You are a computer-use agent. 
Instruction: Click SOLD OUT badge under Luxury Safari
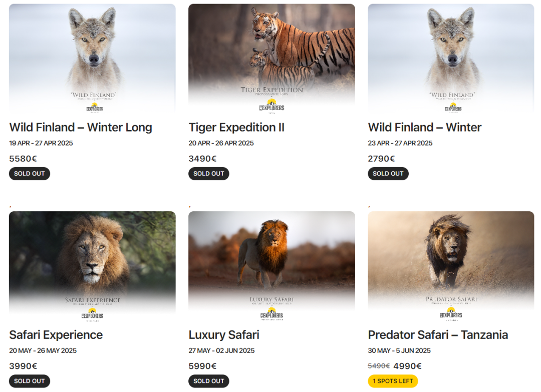(209, 381)
